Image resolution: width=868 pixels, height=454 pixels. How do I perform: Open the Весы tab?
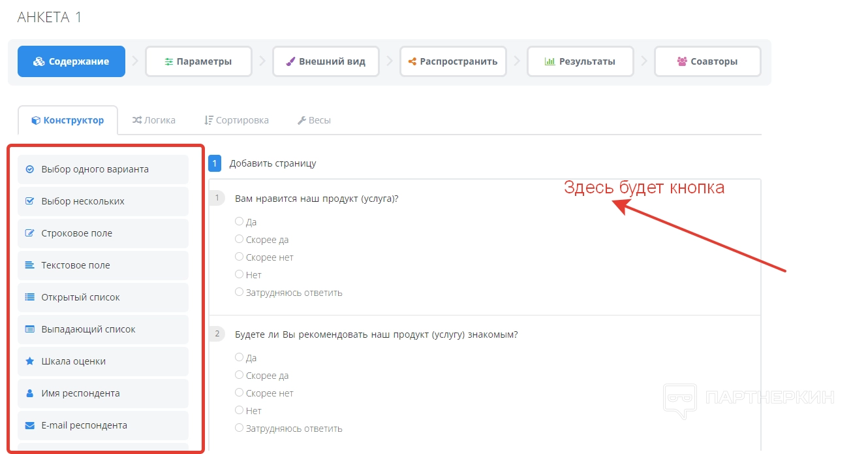tap(314, 120)
